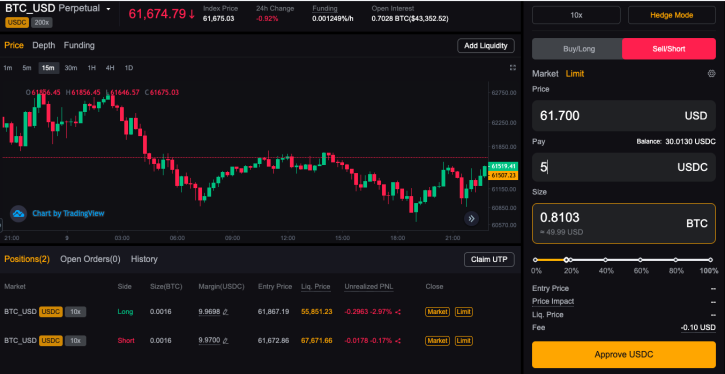This screenshot has width=725, height=374.
Task: Set size slider to 0%
Action: pyautogui.click(x=535, y=260)
